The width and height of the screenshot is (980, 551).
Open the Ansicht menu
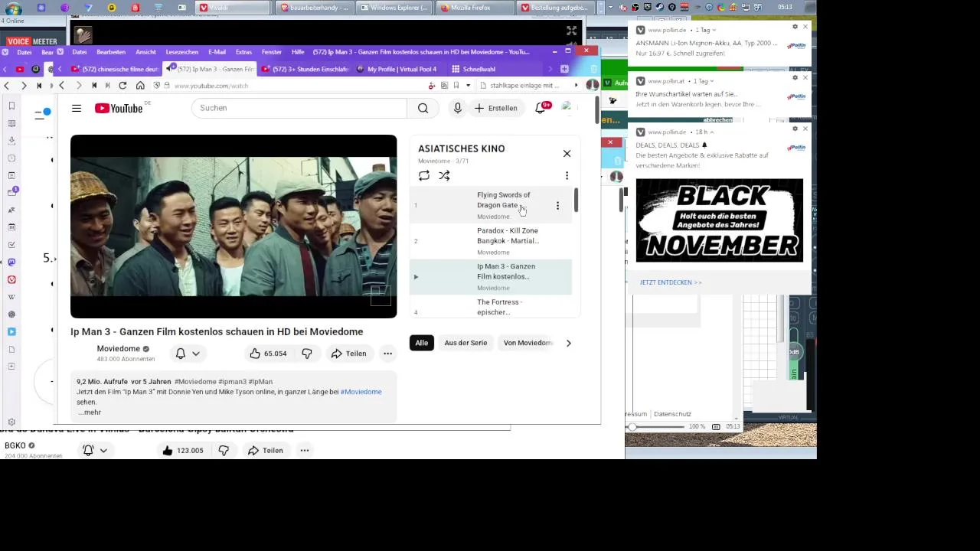pyautogui.click(x=145, y=52)
